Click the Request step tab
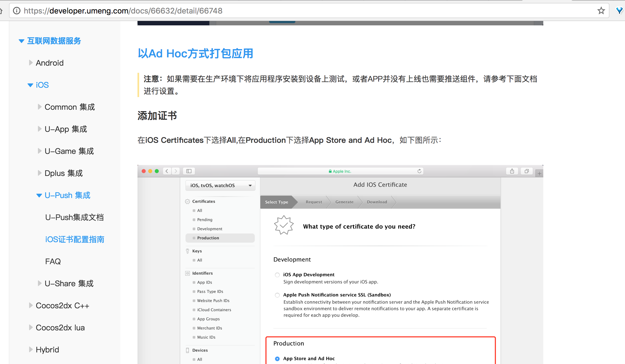This screenshot has width=625, height=364. click(314, 202)
